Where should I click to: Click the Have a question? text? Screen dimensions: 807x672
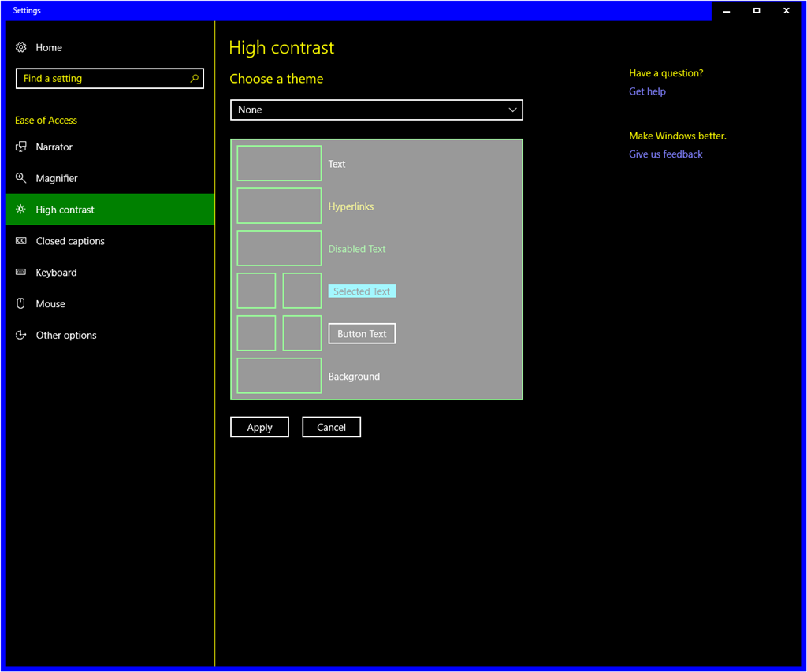(666, 73)
